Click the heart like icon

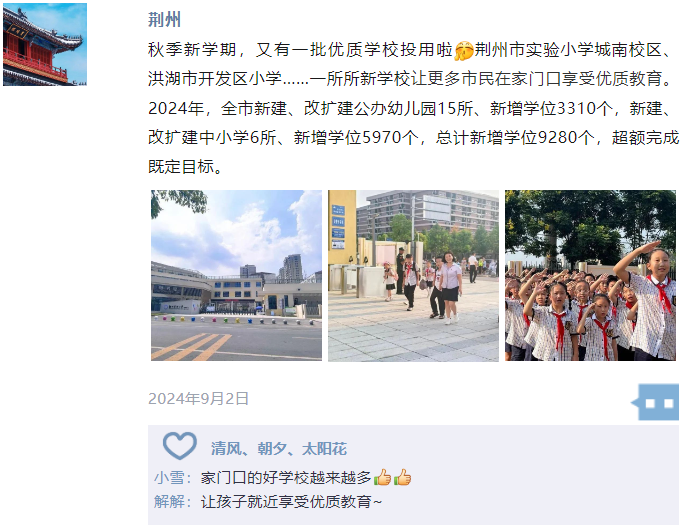coord(179,445)
